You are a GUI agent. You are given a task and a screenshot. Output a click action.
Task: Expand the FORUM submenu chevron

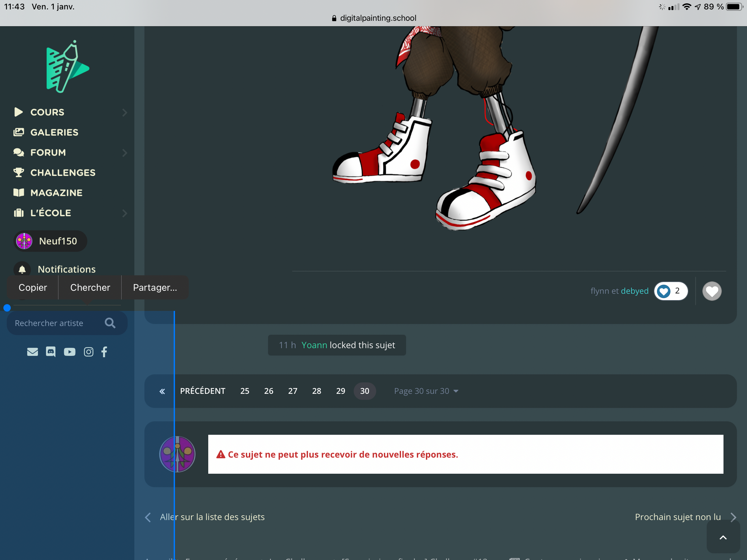(x=125, y=152)
